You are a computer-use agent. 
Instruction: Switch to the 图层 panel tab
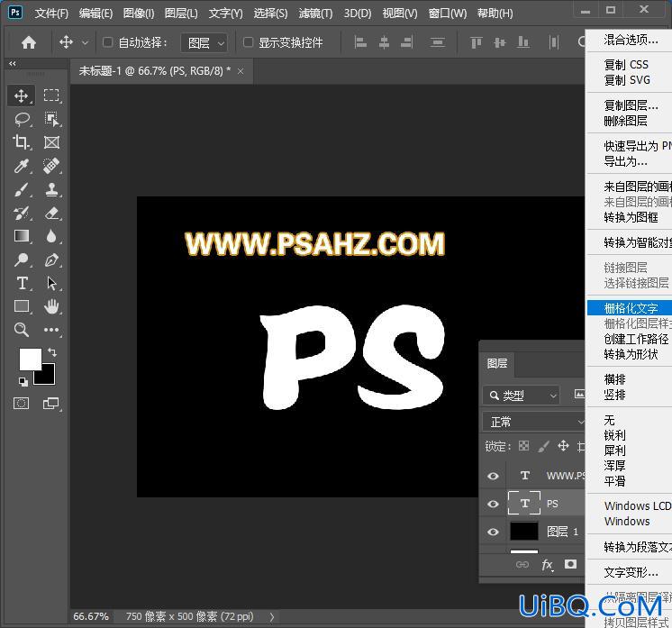tap(497, 363)
